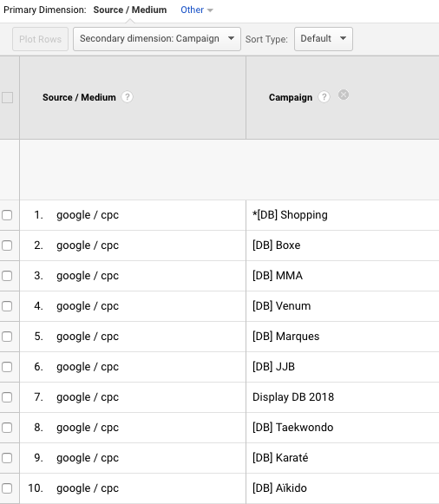Remove the Campaign secondary dimension

pyautogui.click(x=344, y=95)
